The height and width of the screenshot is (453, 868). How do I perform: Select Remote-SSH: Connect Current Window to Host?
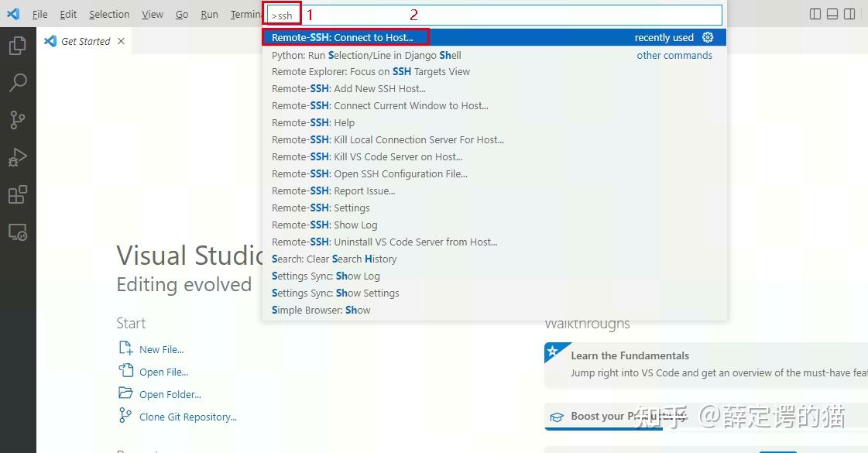[494, 106]
